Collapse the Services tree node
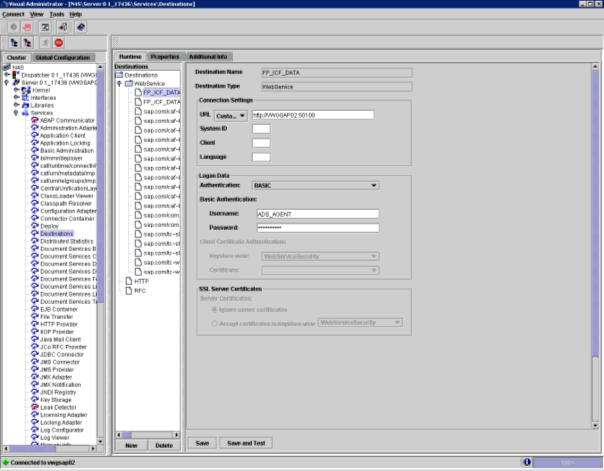Viewport: 604px width, 471px height. pyautogui.click(x=16, y=113)
